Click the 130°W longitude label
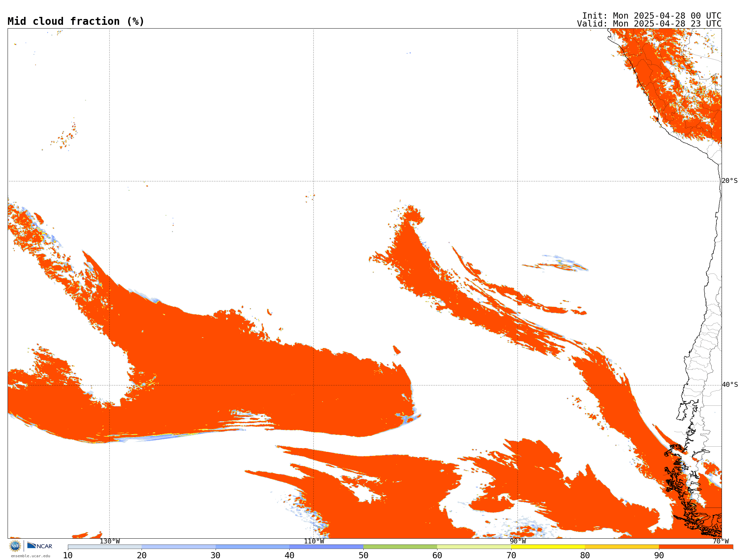744x560 pixels. click(110, 541)
